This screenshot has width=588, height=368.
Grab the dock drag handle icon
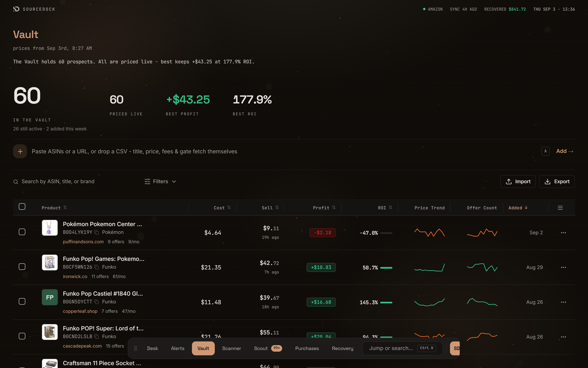(136, 348)
